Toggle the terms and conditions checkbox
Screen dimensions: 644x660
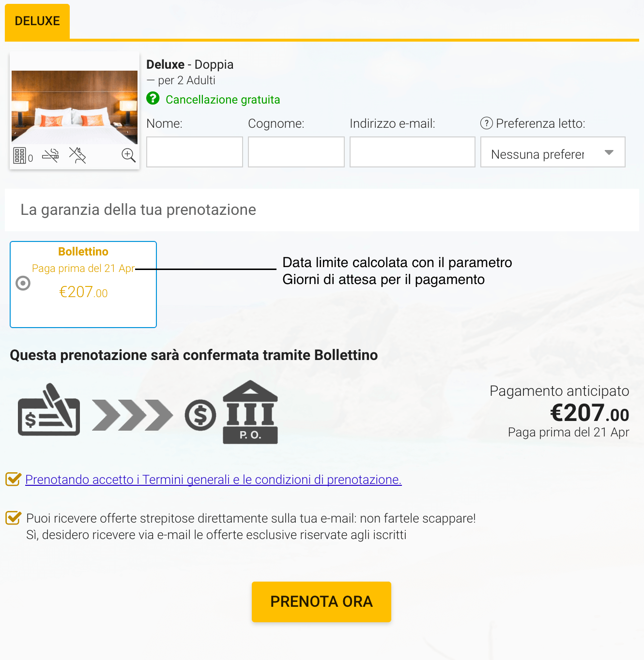pos(13,479)
